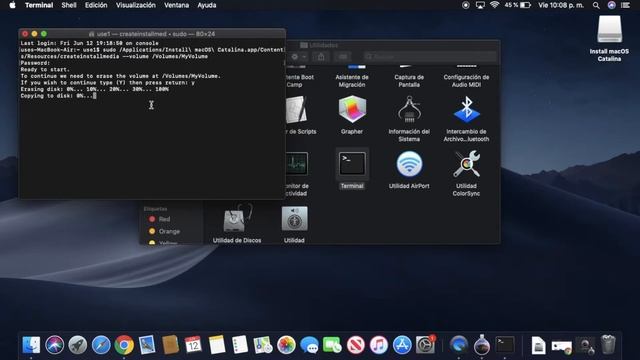Select the Editor de Scripts icon in Finder

[x=297, y=115]
